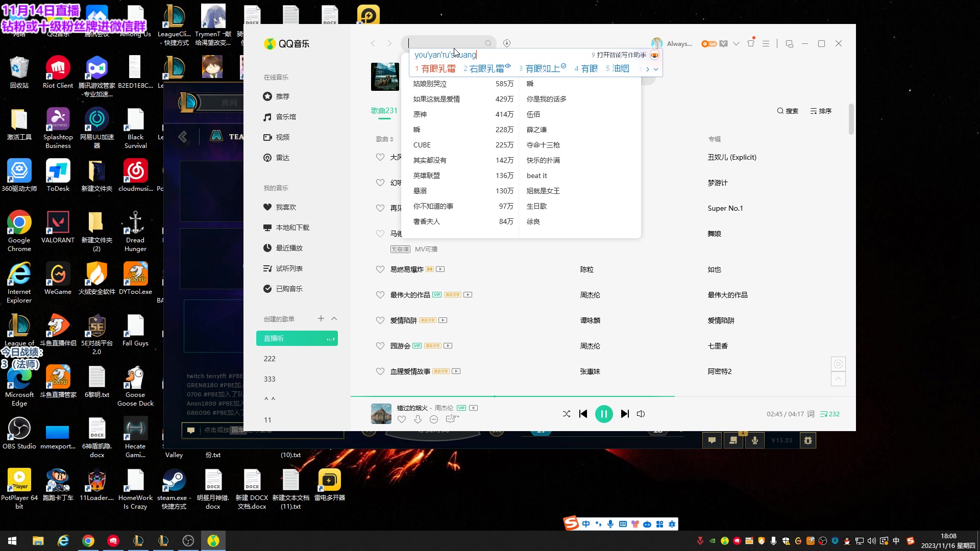Open the 最近播放 sidebar item
The image size is (980, 551).
click(289, 248)
